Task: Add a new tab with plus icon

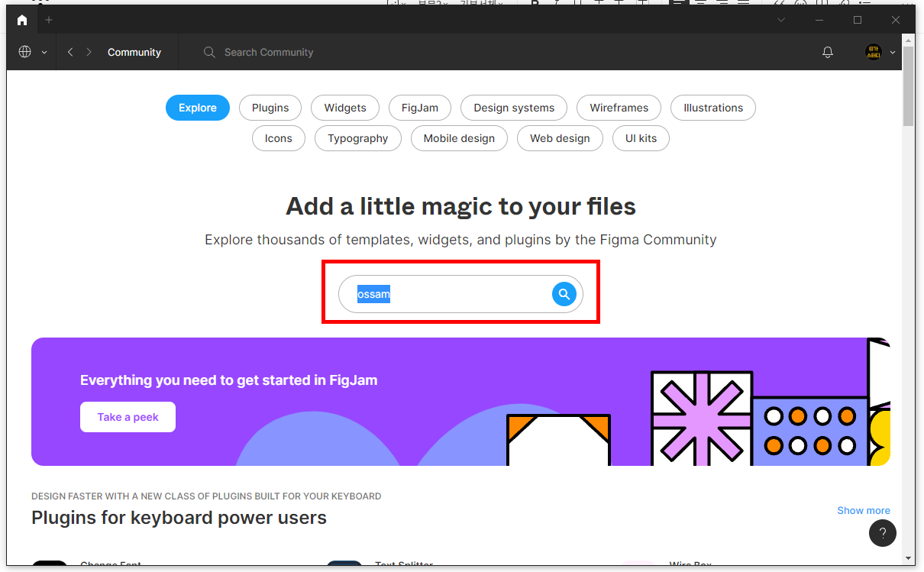Action: 49,20
